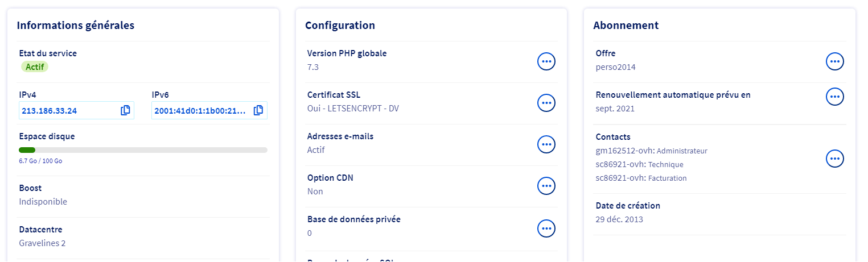Copy the IPv4 address with the copy icon
Viewport: 868px width, 262px height.
pos(126,110)
